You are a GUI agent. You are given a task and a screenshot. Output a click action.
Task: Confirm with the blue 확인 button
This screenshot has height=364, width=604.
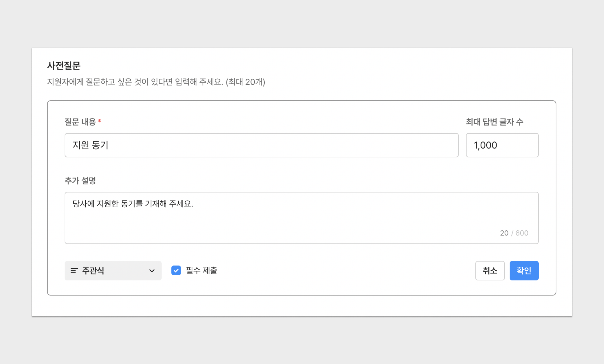coord(524,270)
